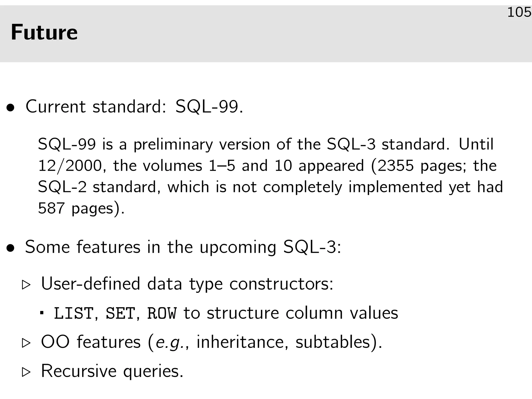The image size is (532, 399).
Task: Click the slide number 105
Action: coord(519,12)
